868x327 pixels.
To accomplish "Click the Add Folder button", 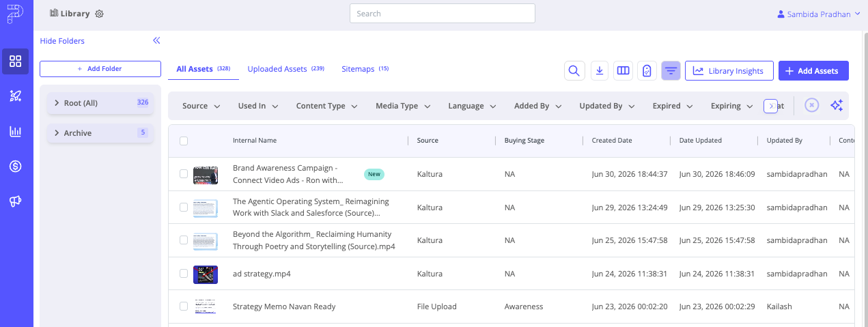I will point(100,69).
